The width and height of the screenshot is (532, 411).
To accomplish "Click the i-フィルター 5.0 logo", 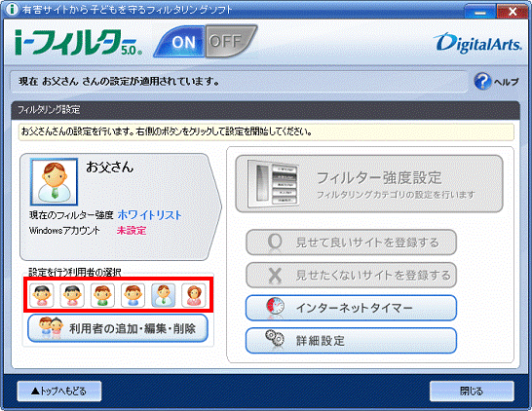I will [x=78, y=43].
